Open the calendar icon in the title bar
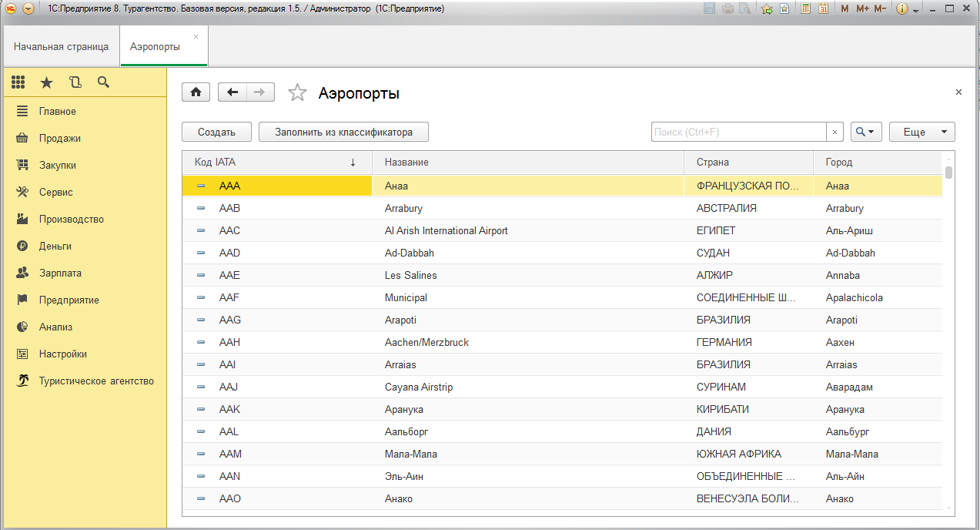The image size is (980, 530). pyautogui.click(x=823, y=8)
